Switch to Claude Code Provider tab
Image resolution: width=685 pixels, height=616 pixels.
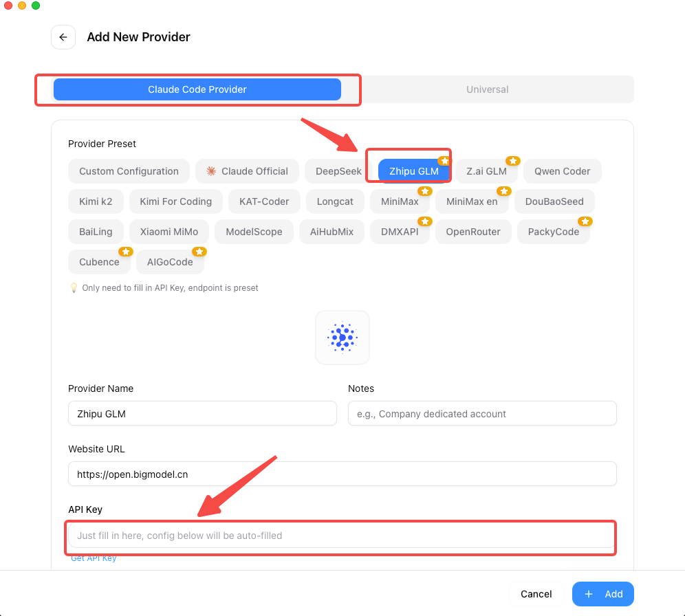(197, 89)
